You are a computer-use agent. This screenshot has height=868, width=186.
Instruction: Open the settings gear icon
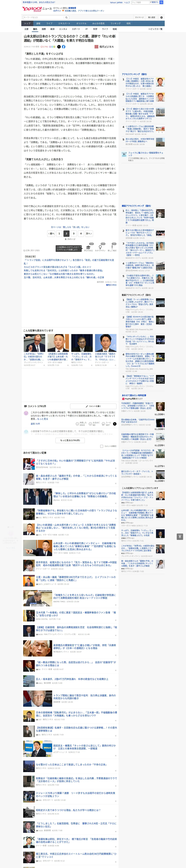[161, 18]
